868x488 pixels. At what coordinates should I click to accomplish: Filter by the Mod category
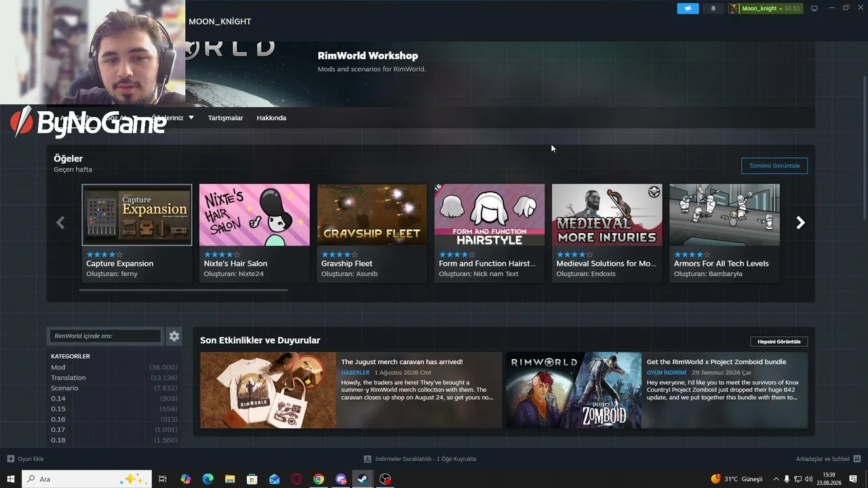58,367
